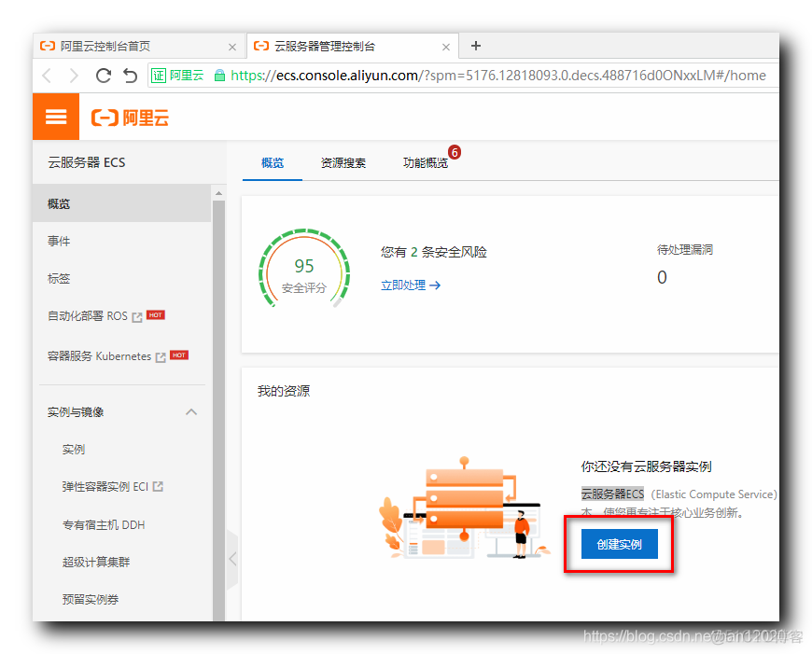Screen dimensions: 812x654
Task: Click the HOT badge beside 自动化部署 ROS
Action: [156, 314]
